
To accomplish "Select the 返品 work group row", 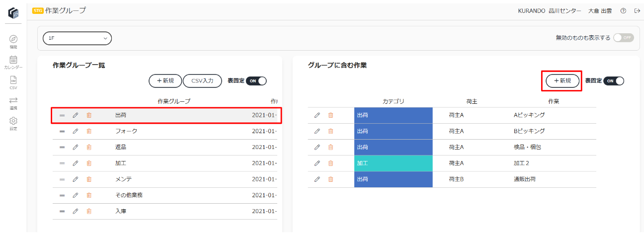I will tap(164, 147).
